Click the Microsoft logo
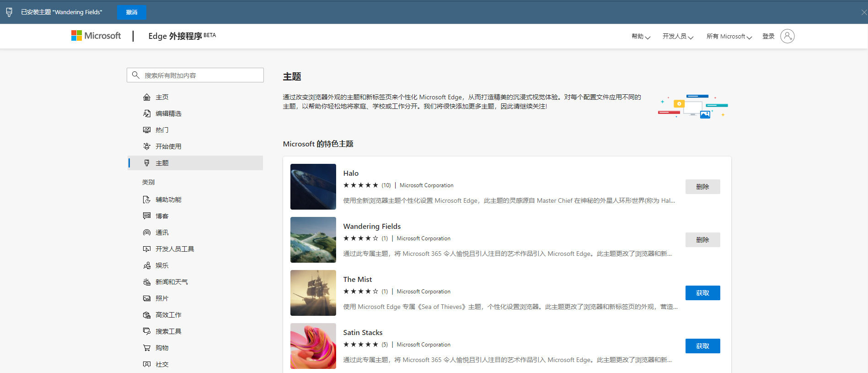Viewport: 868px width, 373px height. [96, 36]
